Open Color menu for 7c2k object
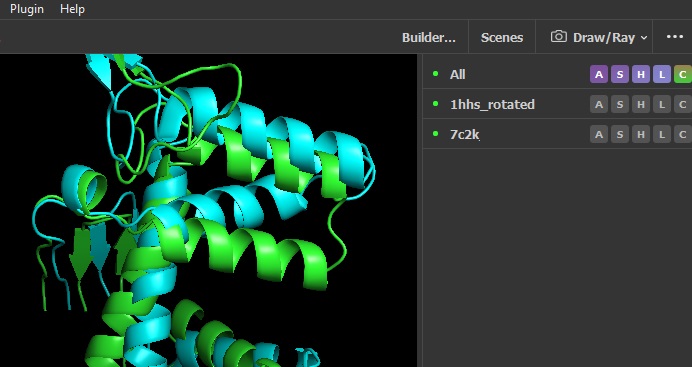Image resolution: width=692 pixels, height=367 pixels. click(x=682, y=135)
